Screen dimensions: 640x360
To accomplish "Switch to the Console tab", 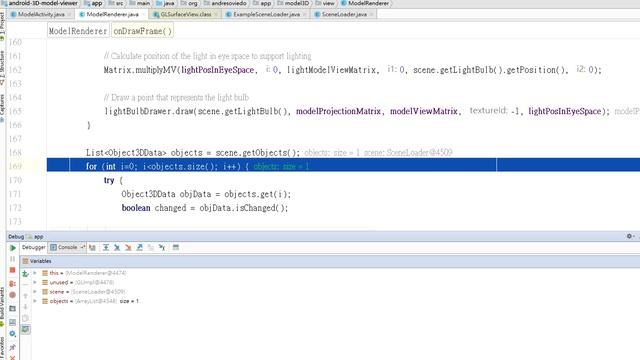I will [67, 247].
